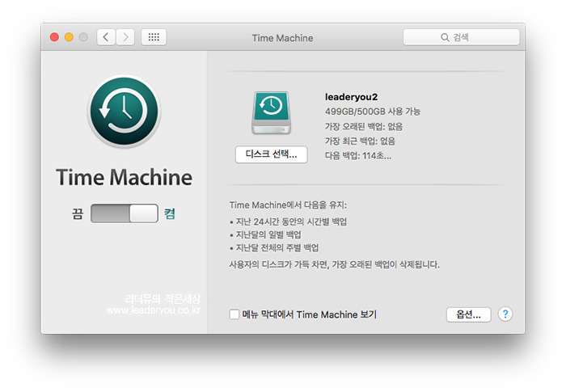Minimize the window with yellow button
The width and height of the screenshot is (566, 392).
click(69, 37)
